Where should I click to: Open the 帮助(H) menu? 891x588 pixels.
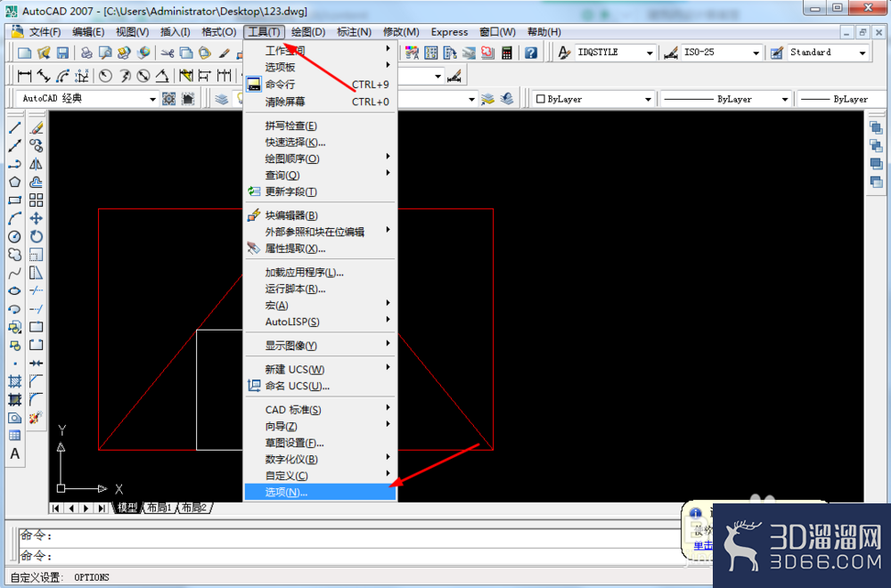[x=544, y=32]
